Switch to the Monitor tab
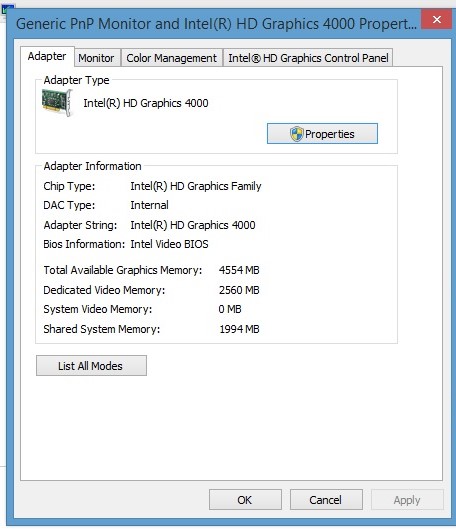This screenshot has width=456, height=529. pyautogui.click(x=97, y=58)
